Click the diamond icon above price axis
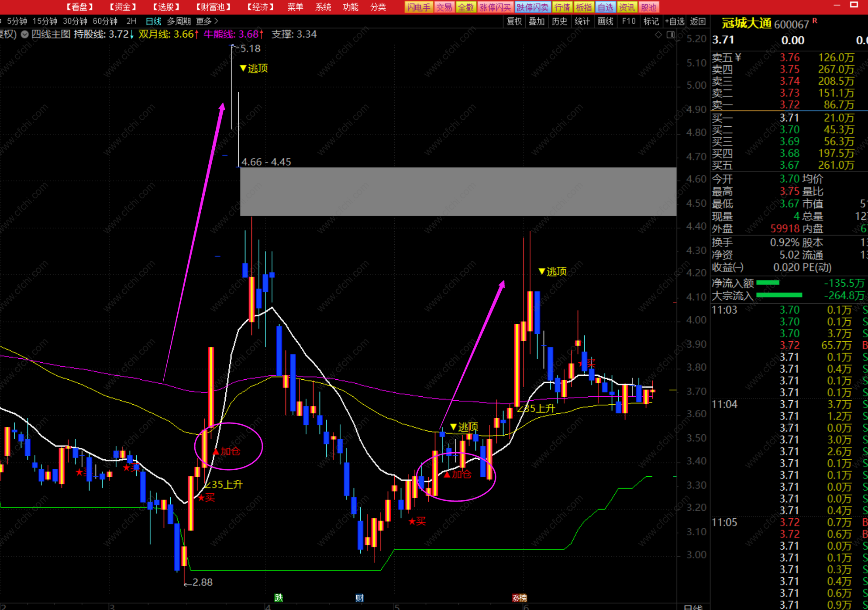 [658, 35]
